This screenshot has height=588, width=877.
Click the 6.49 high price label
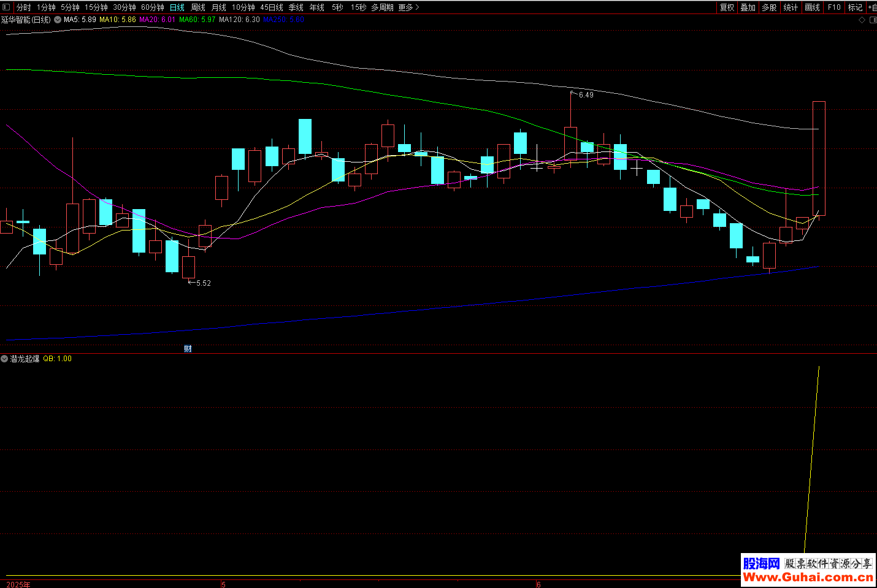[x=586, y=95]
